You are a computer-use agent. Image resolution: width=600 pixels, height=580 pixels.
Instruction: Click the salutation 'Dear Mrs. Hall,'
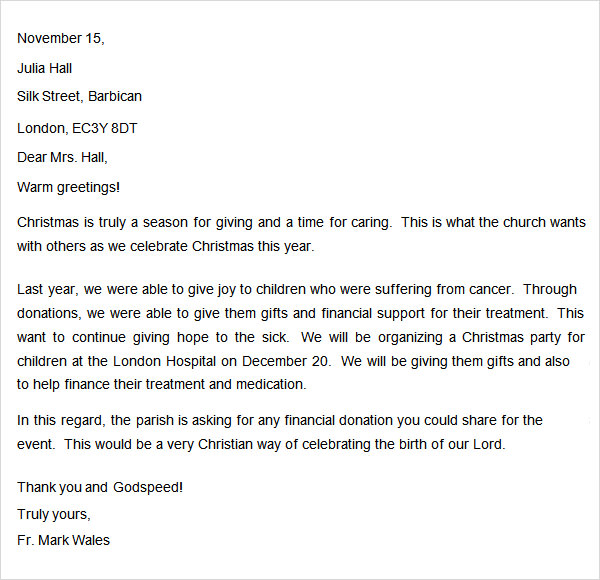point(62,157)
